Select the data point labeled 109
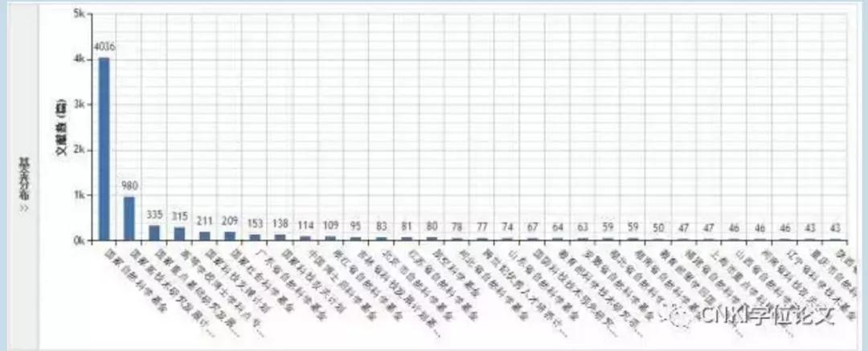The image size is (868, 351). (x=330, y=238)
